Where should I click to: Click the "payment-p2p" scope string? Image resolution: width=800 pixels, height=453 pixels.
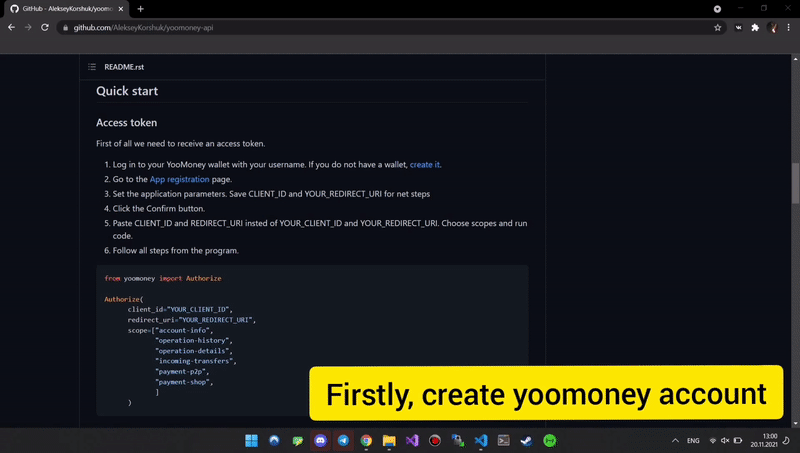point(182,371)
